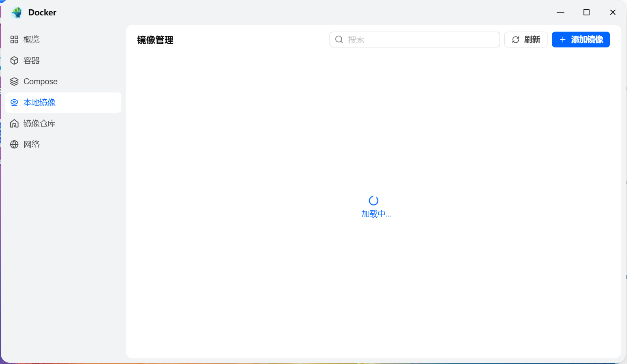Click the cube icon beside 容器

[x=14, y=60]
